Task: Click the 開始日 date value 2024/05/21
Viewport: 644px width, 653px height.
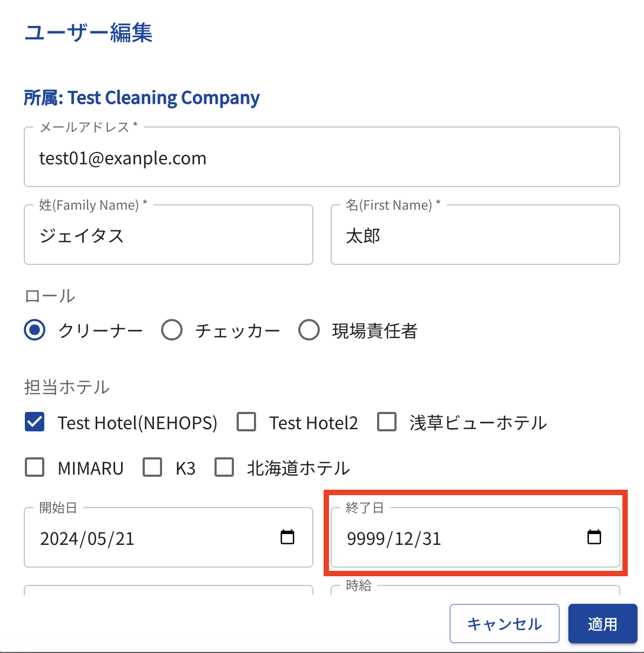Action: pyautogui.click(x=88, y=538)
